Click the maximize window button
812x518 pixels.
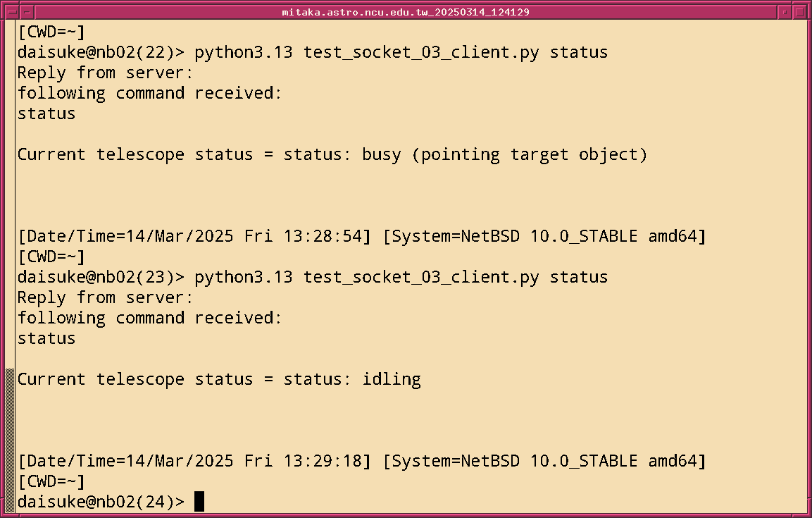(x=799, y=12)
